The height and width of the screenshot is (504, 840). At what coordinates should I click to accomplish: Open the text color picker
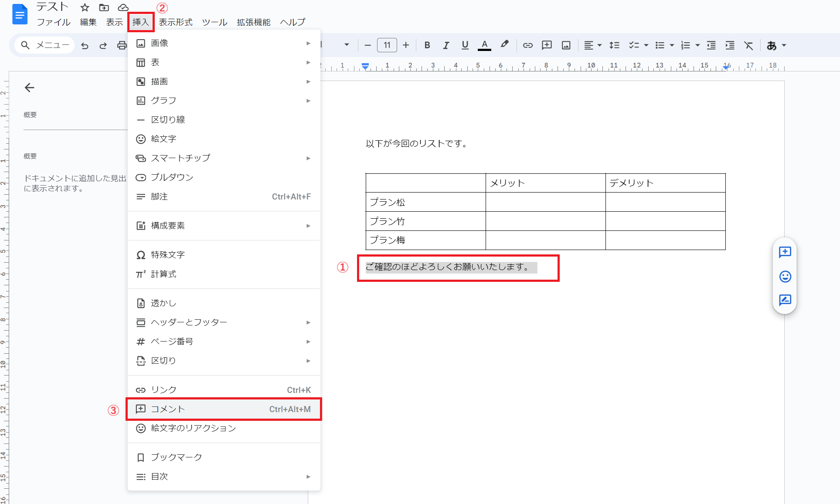(484, 45)
